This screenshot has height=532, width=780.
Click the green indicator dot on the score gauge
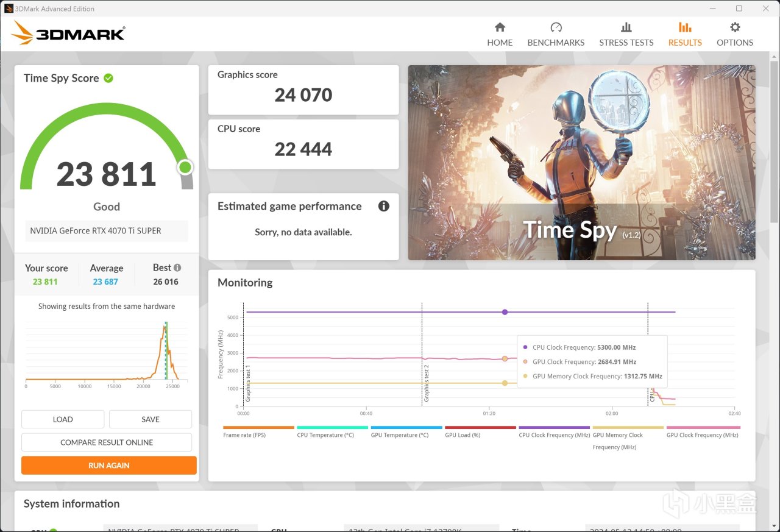click(x=185, y=167)
